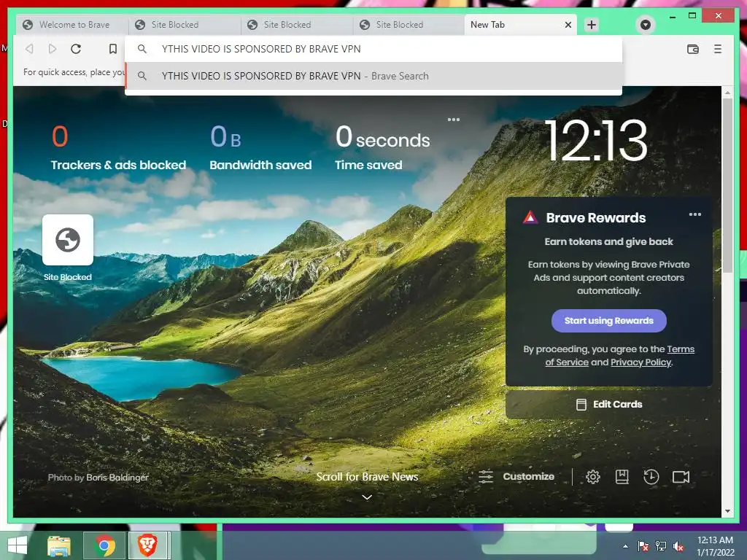The height and width of the screenshot is (560, 747).
Task: Open stats widget three-dot menu
Action: 454,120
